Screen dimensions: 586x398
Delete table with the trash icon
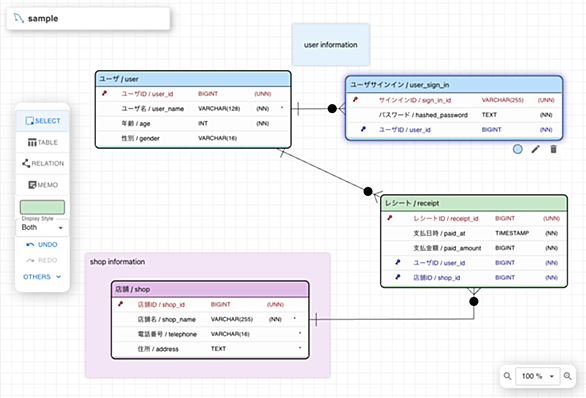click(x=553, y=149)
